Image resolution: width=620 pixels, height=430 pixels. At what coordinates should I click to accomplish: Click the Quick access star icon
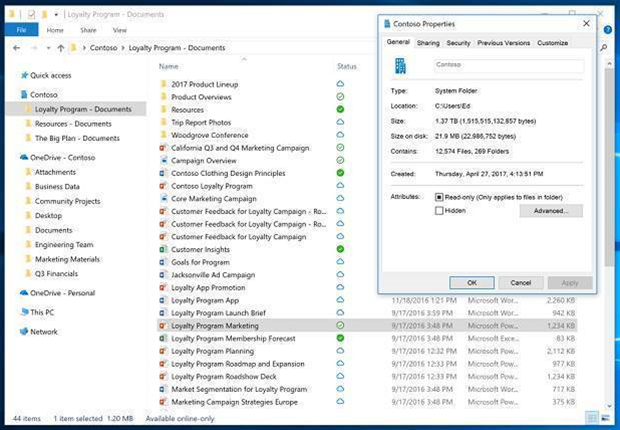click(24, 75)
